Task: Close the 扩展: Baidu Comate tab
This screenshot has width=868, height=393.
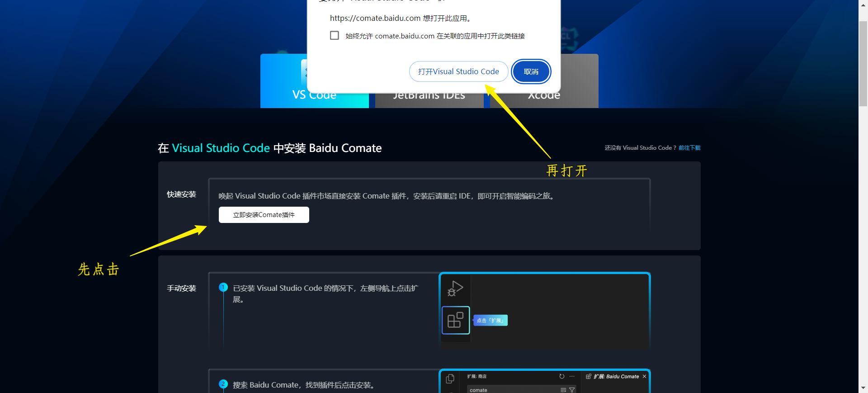Action: (644, 376)
